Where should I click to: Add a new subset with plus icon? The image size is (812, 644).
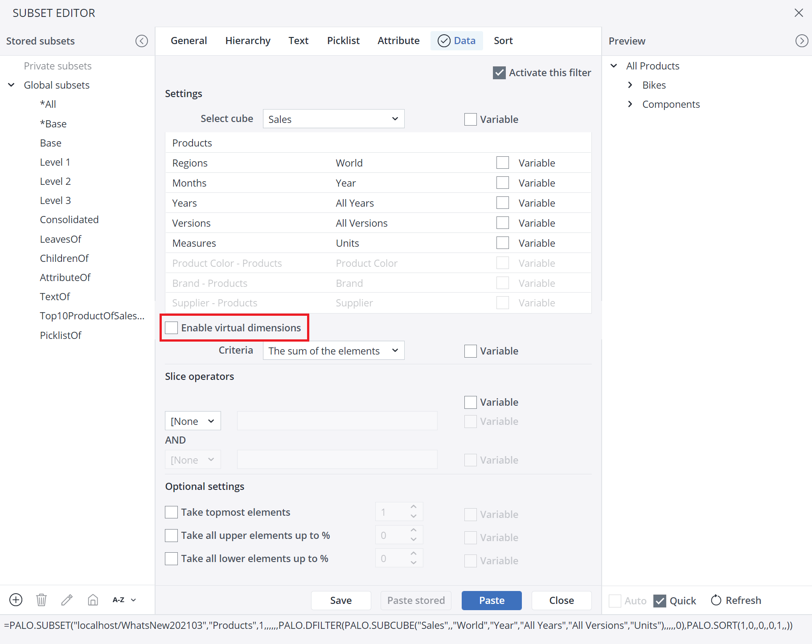pyautogui.click(x=16, y=600)
